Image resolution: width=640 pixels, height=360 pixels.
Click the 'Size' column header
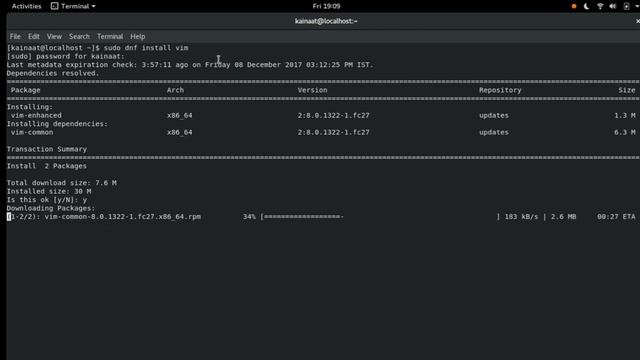point(627,90)
